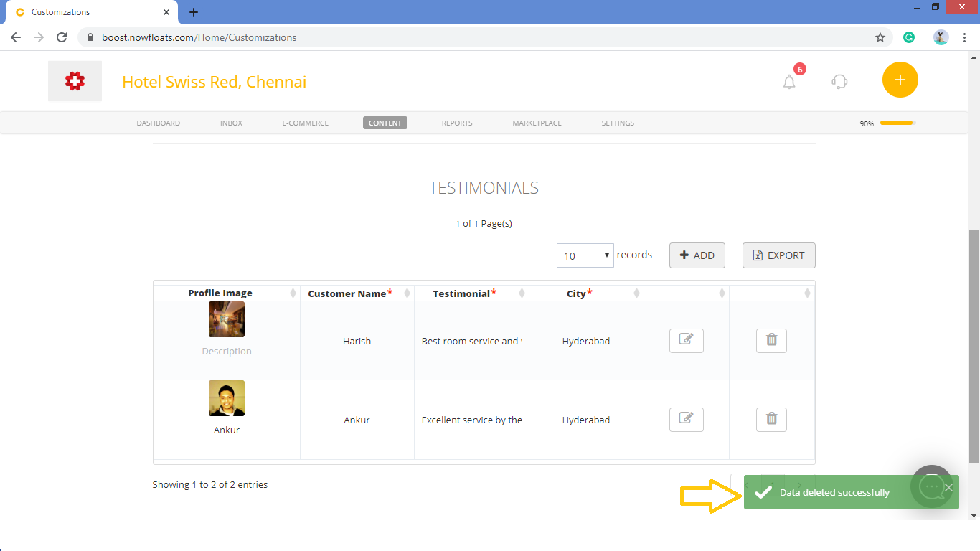The image size is (980, 551).
Task: Click the TESTIMONIALS heading
Action: (484, 188)
